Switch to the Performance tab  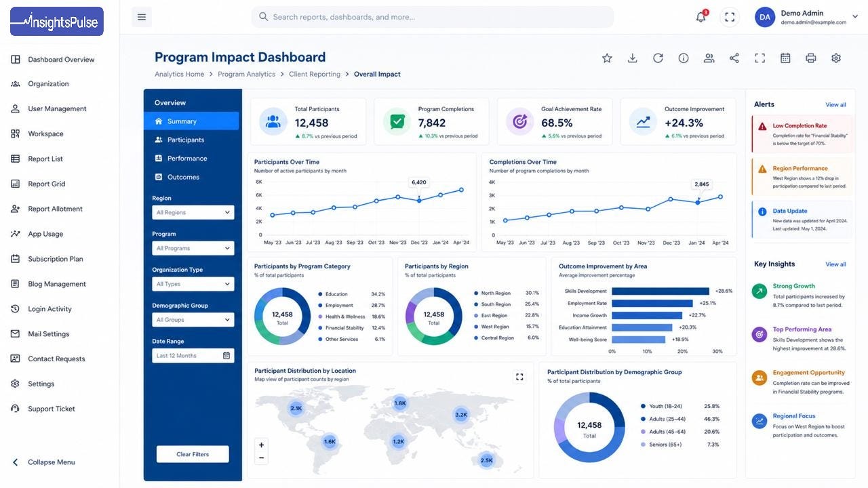point(191,159)
